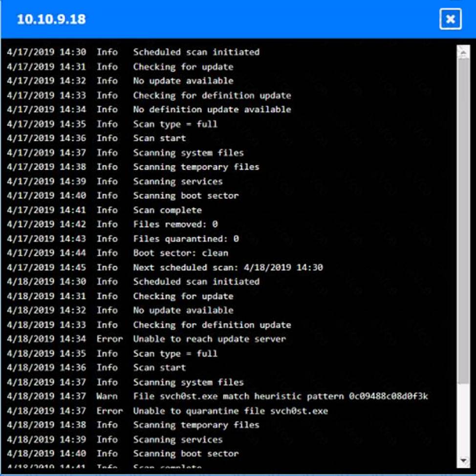The width and height of the screenshot is (476, 476).
Task: Click the 4/17/2019 14:30 Scheduled scan initiated line
Action: pyautogui.click(x=133, y=52)
